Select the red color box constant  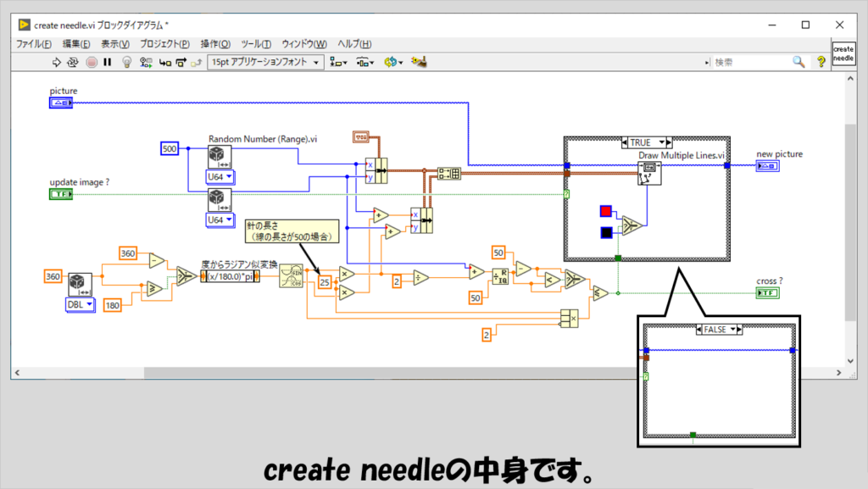(605, 210)
